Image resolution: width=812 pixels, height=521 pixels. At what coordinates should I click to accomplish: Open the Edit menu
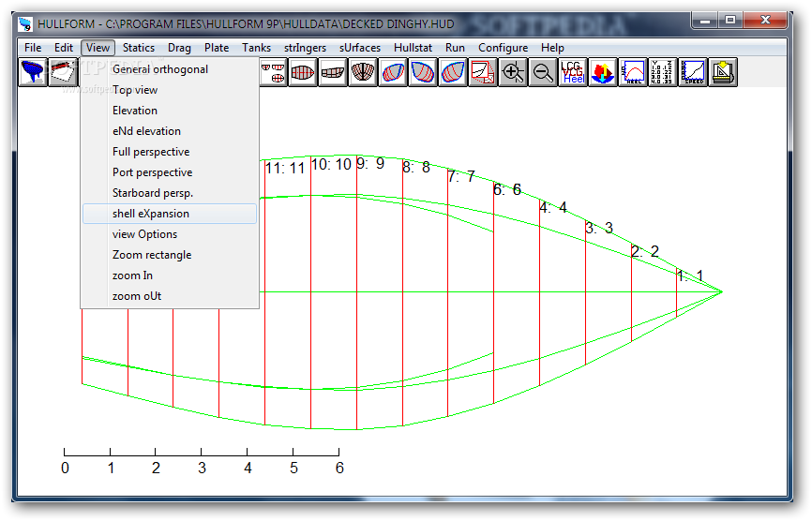(x=64, y=48)
